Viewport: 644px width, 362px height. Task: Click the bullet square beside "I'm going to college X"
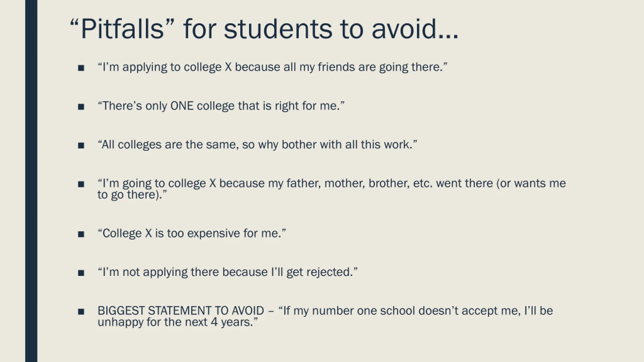click(x=81, y=184)
